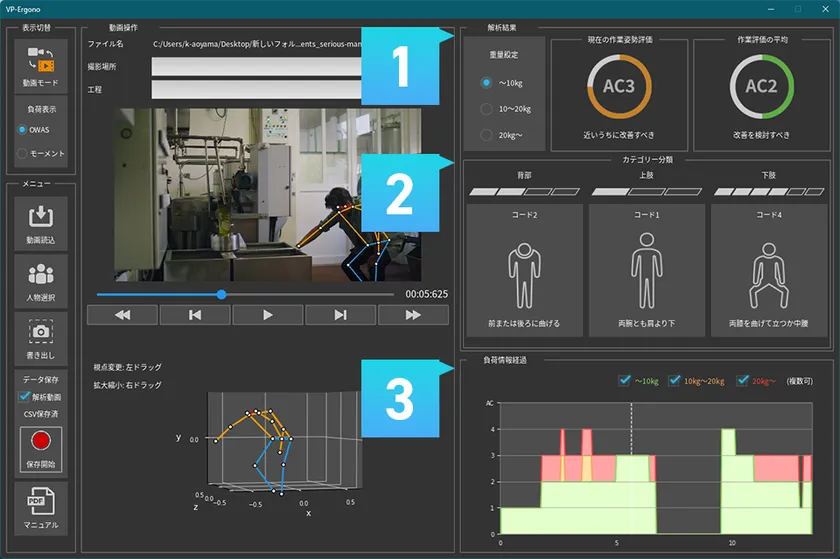Rewind the video with the double-left arrow

(122, 315)
